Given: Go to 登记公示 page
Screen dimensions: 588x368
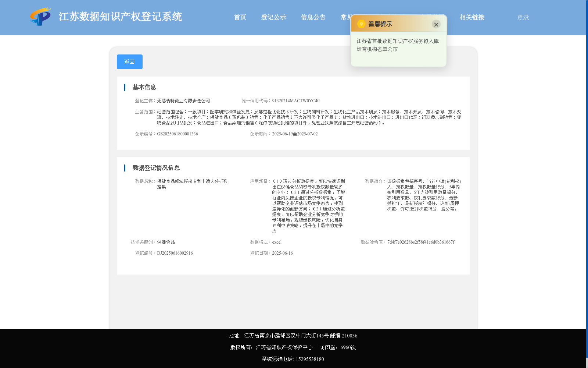Looking at the screenshot, I should [273, 17].
